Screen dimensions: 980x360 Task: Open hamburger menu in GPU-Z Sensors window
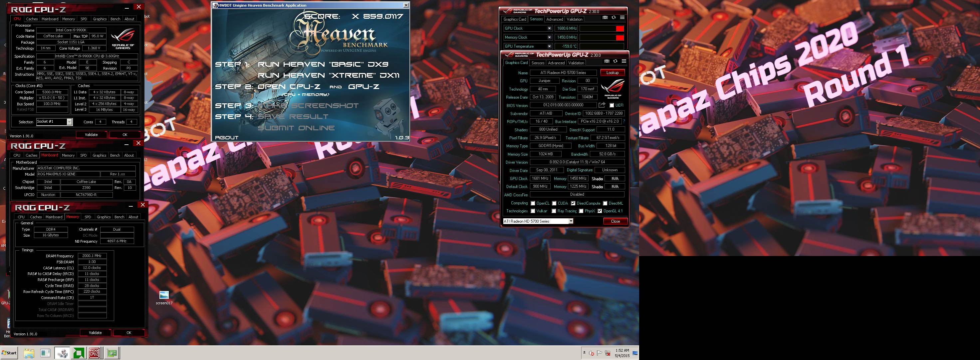click(622, 18)
